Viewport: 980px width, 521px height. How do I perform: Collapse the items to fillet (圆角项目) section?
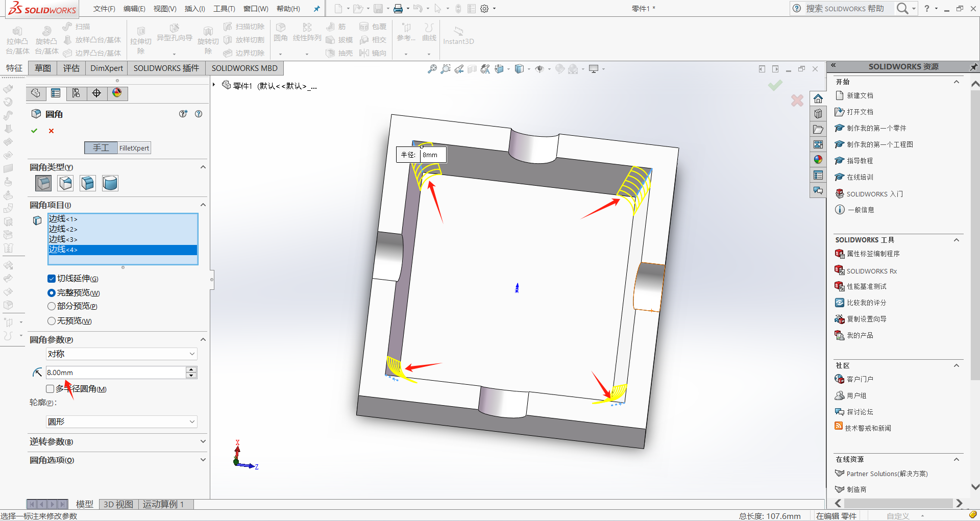click(203, 205)
